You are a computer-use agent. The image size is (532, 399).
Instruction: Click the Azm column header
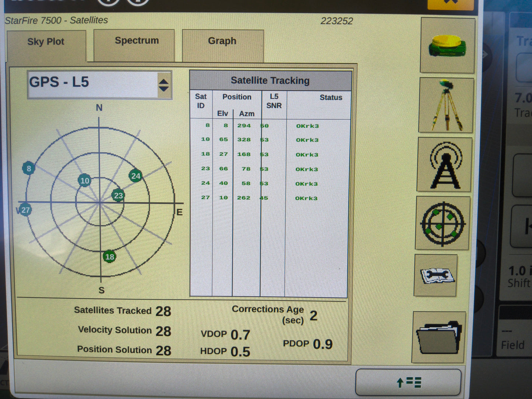pos(247,113)
